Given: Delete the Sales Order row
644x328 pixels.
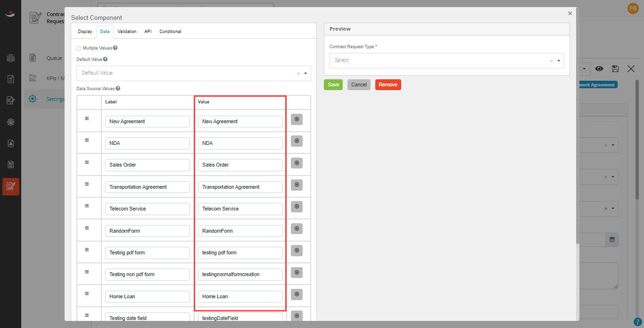Looking at the screenshot, I should pos(297,163).
